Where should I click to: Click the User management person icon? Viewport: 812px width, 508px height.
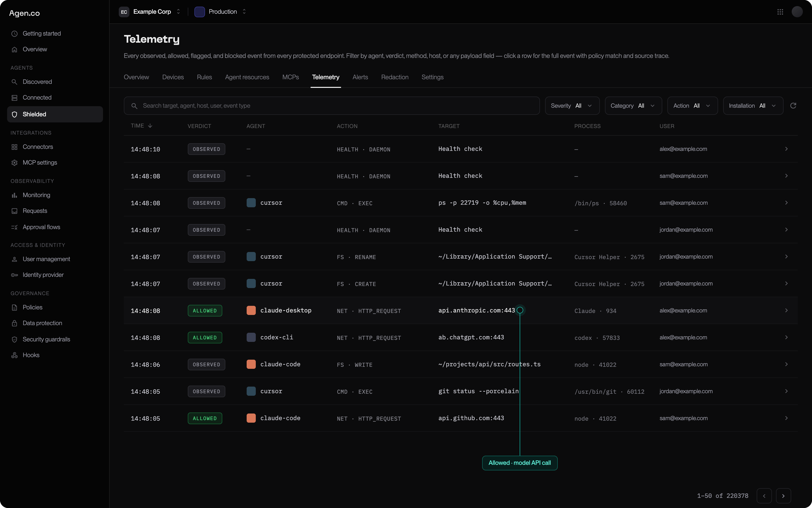[14, 259]
